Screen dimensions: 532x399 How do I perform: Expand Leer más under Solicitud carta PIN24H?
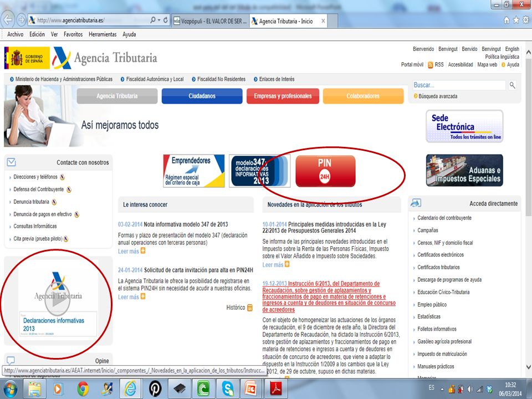131,297
